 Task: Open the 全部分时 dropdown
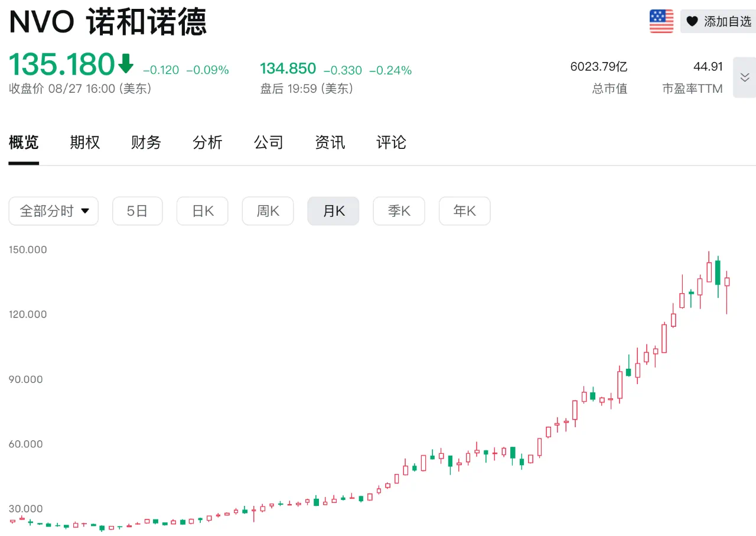(x=54, y=211)
